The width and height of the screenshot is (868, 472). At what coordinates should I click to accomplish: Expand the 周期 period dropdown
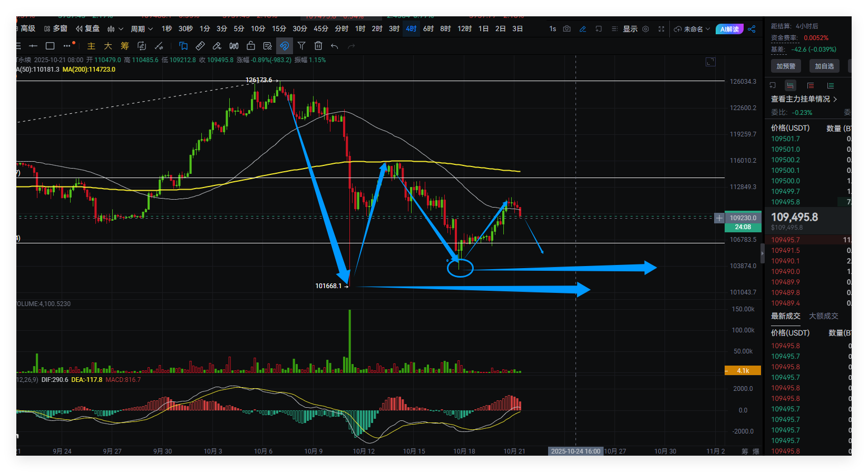[142, 29]
